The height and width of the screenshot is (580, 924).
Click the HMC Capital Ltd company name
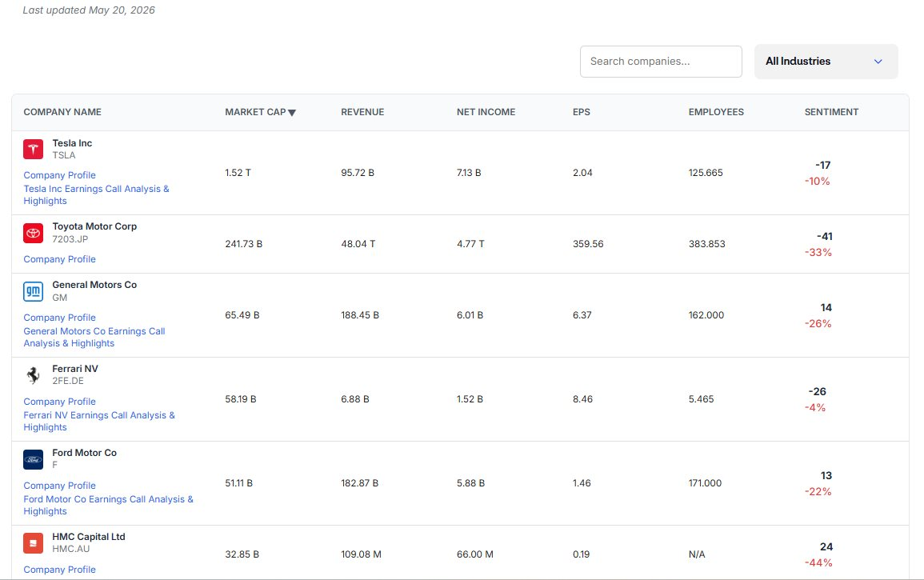[x=88, y=536]
